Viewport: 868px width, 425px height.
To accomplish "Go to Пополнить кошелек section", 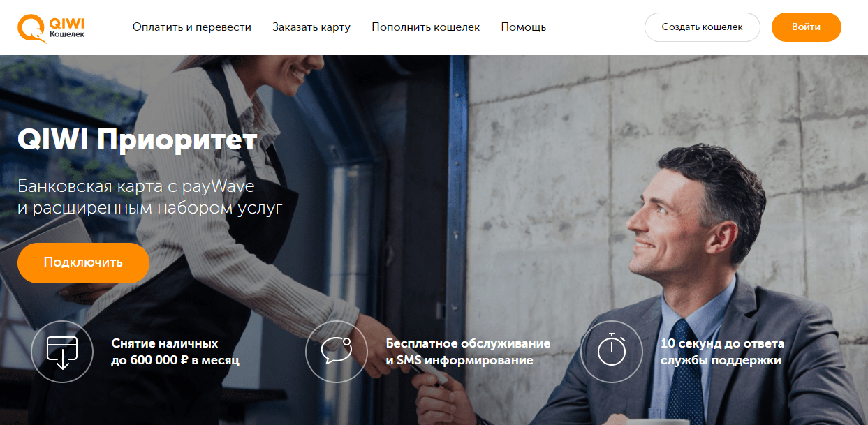I will (x=426, y=27).
